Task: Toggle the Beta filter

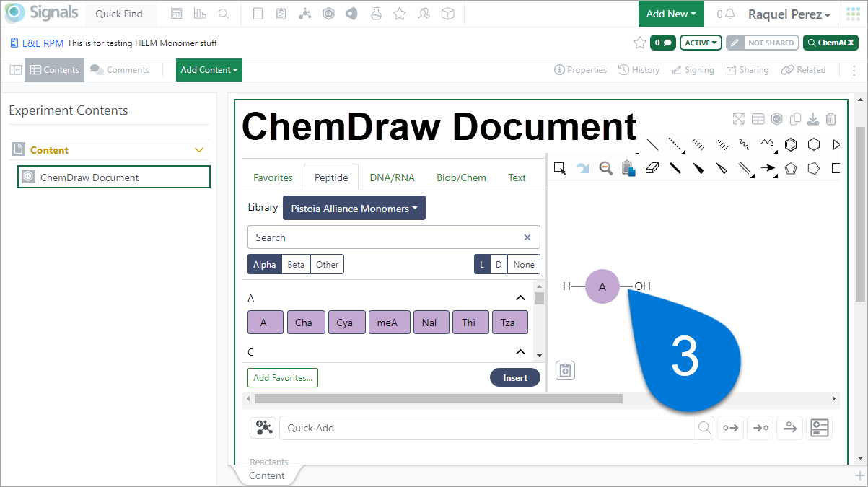Action: click(x=296, y=265)
